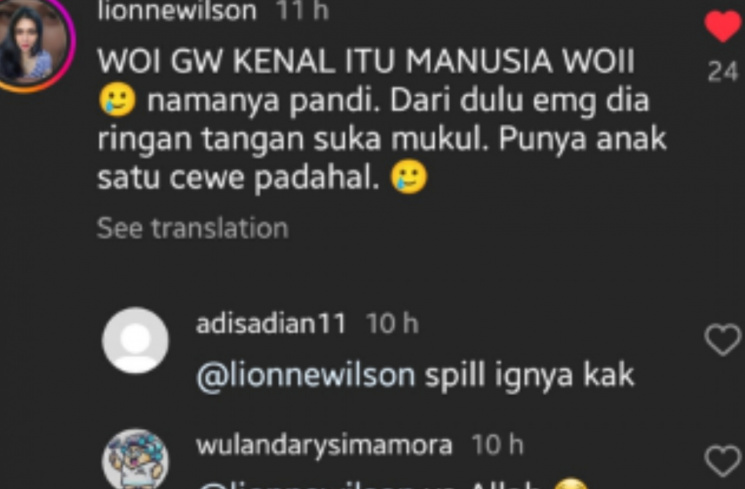This screenshot has height=489, width=745.
Task: Select the "spill ignya kak" reply text
Action: click(529, 376)
